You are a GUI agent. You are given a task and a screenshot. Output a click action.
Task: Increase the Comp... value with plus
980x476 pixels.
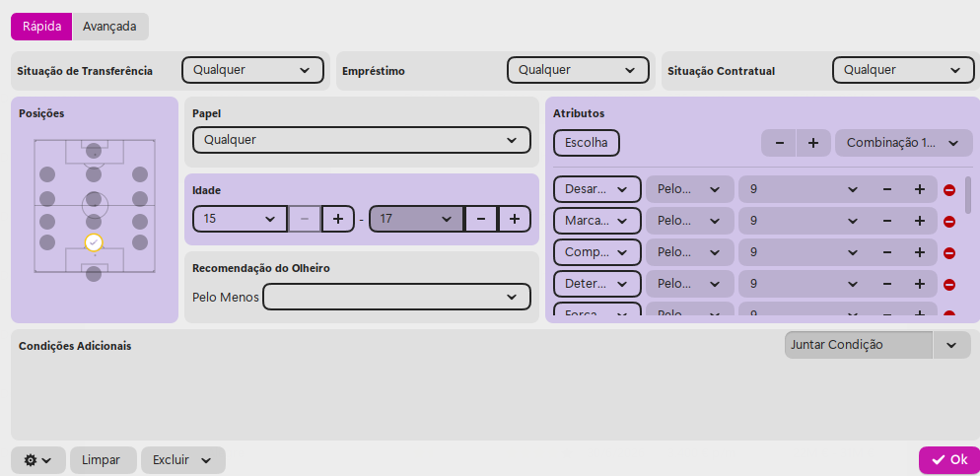point(920,251)
